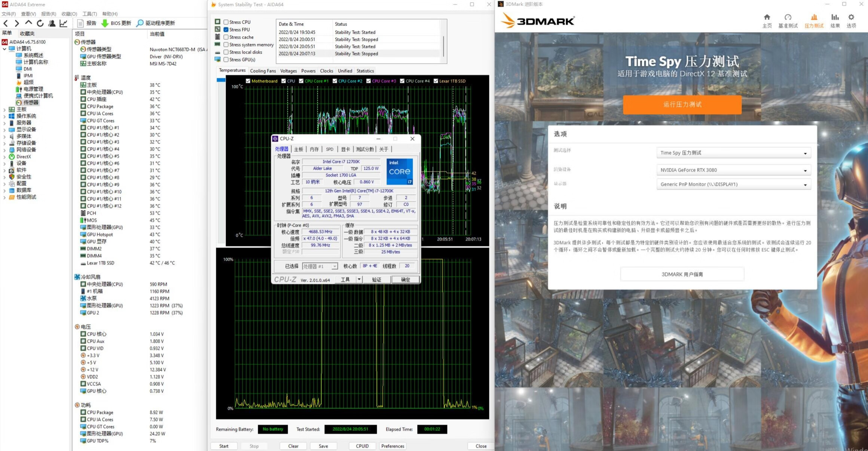
Task: Open the NVIDIA GeForce RTX 3080 dropdown
Action: [x=733, y=170]
